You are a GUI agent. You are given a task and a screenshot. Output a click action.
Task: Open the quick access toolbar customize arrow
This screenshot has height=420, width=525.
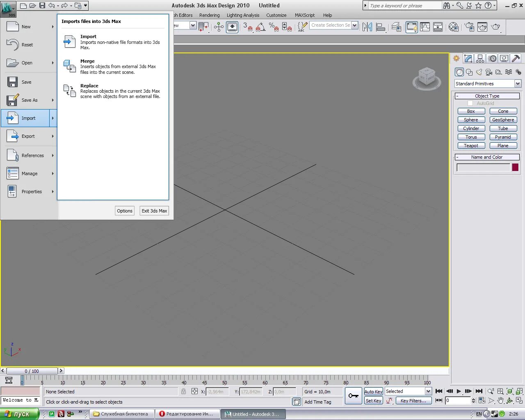coord(85,6)
